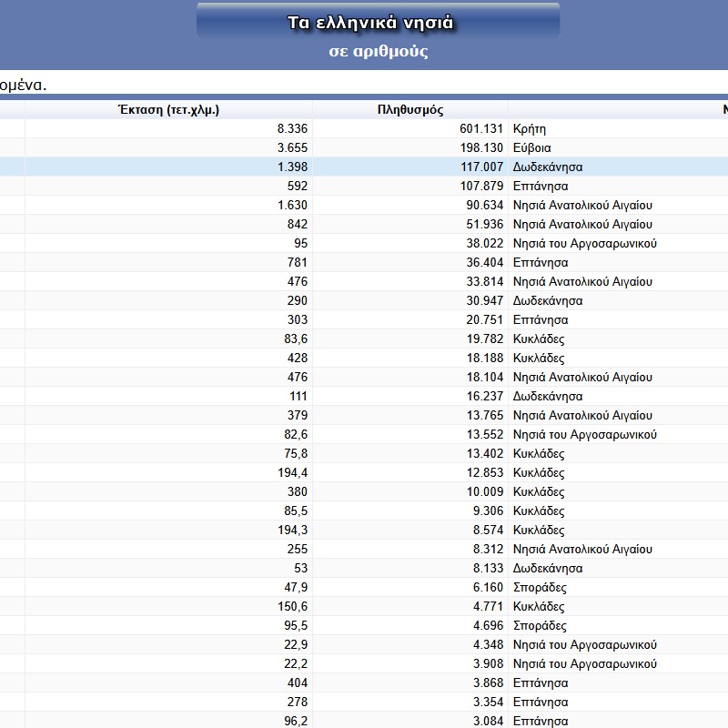Screen dimensions: 728x728
Task: Select population cell 3.908
Action: click(488, 663)
